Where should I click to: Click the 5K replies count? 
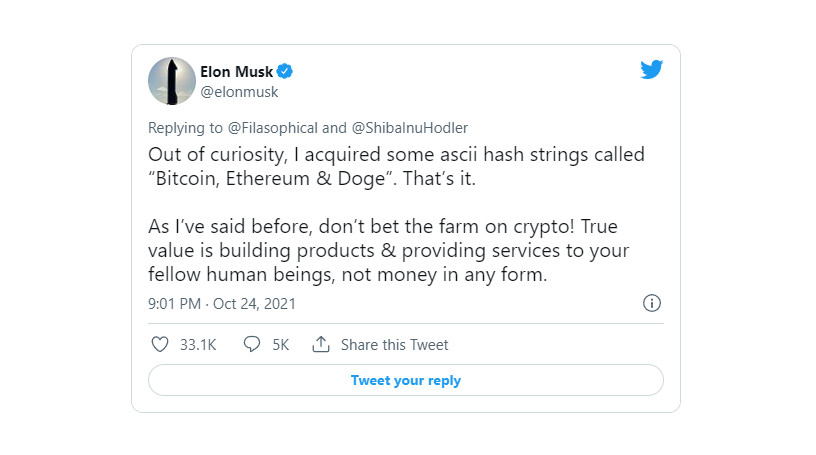[280, 345]
